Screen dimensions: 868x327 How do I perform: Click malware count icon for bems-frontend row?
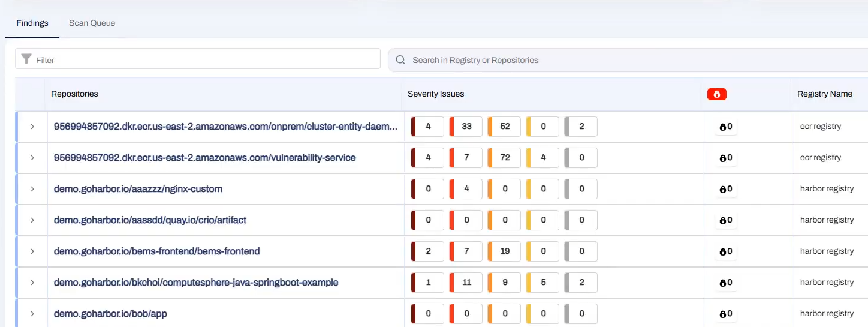(x=723, y=251)
